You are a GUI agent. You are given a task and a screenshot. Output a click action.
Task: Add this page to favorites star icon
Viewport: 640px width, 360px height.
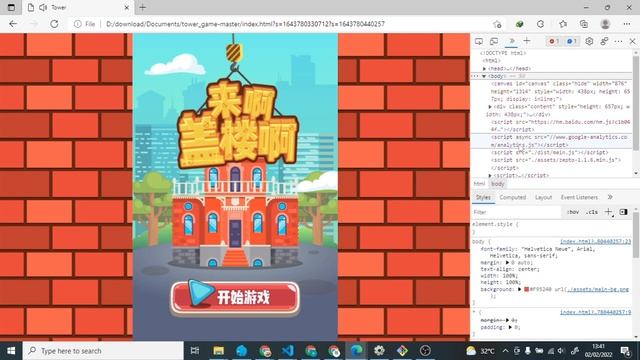point(497,24)
